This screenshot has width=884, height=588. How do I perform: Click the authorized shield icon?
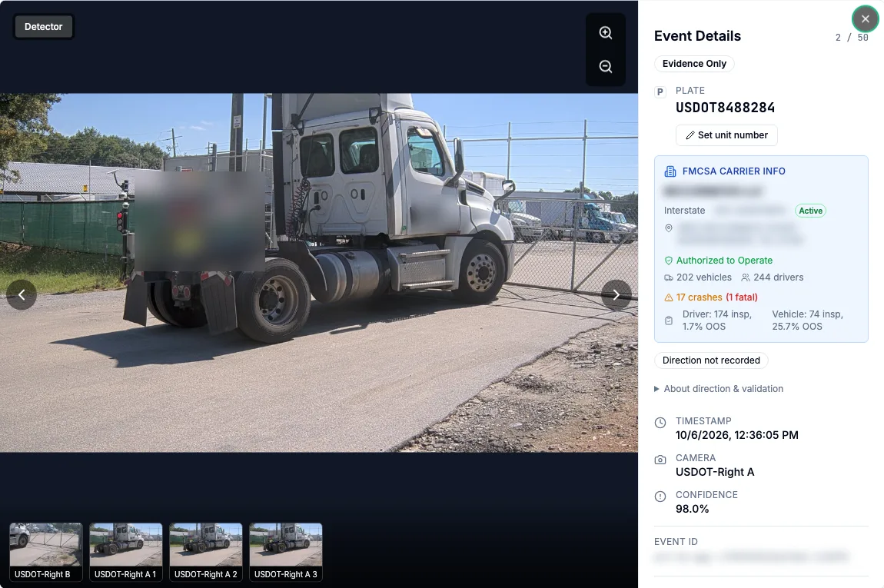669,261
